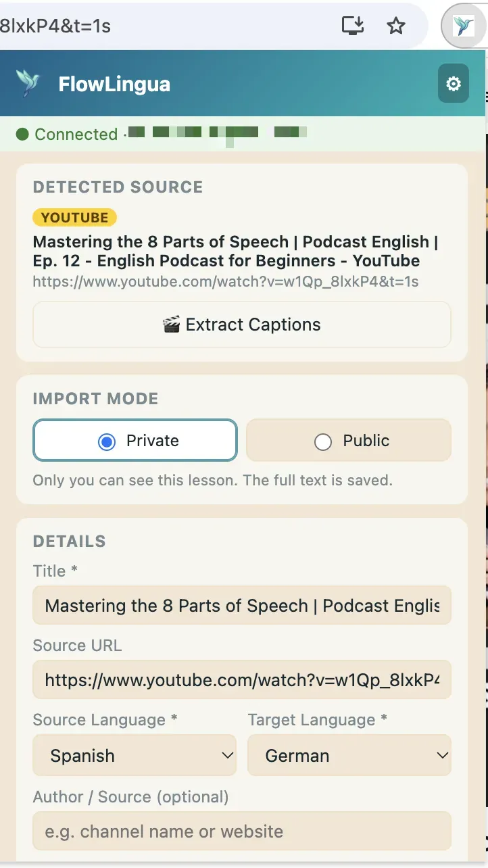The image size is (488, 868).
Task: Click the browser address bar URL text
Action: point(55,26)
